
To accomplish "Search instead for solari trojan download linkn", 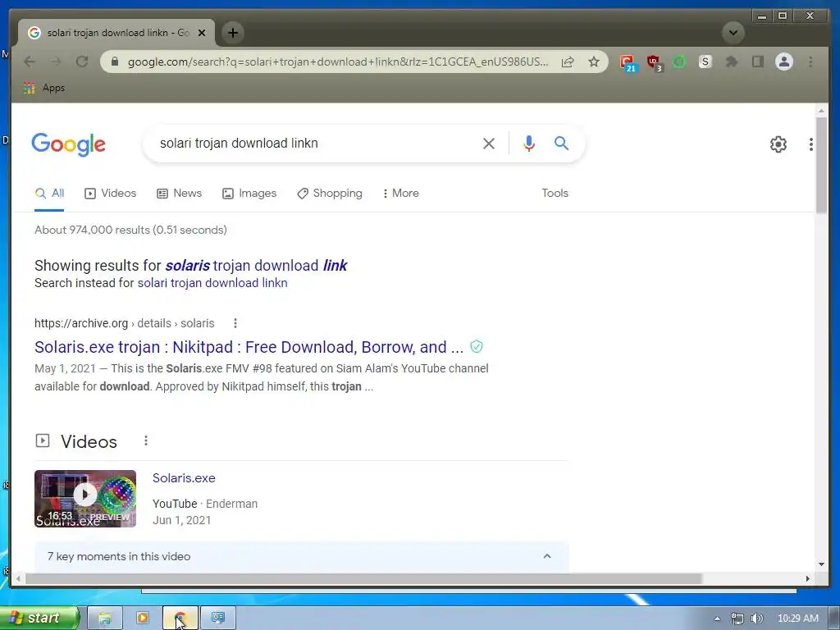I will 212,283.
